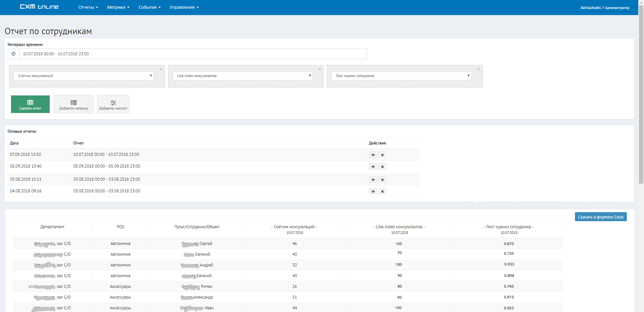Click the green Сделать отчет button
The width and height of the screenshot is (644, 312).
click(x=30, y=104)
